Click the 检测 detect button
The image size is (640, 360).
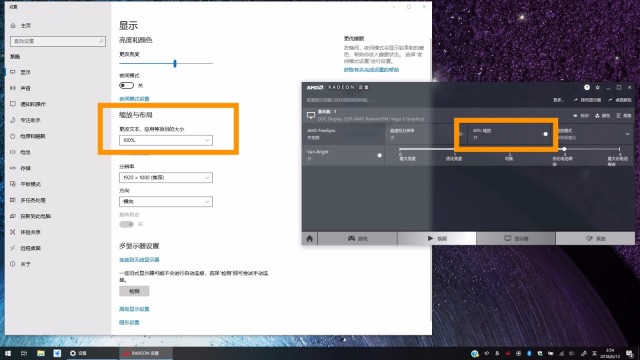click(134, 291)
